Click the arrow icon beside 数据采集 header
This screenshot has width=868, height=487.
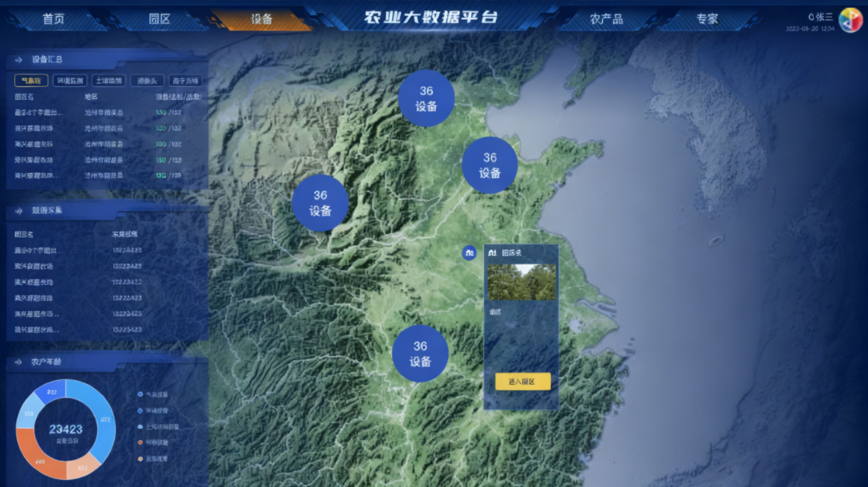pyautogui.click(x=18, y=211)
